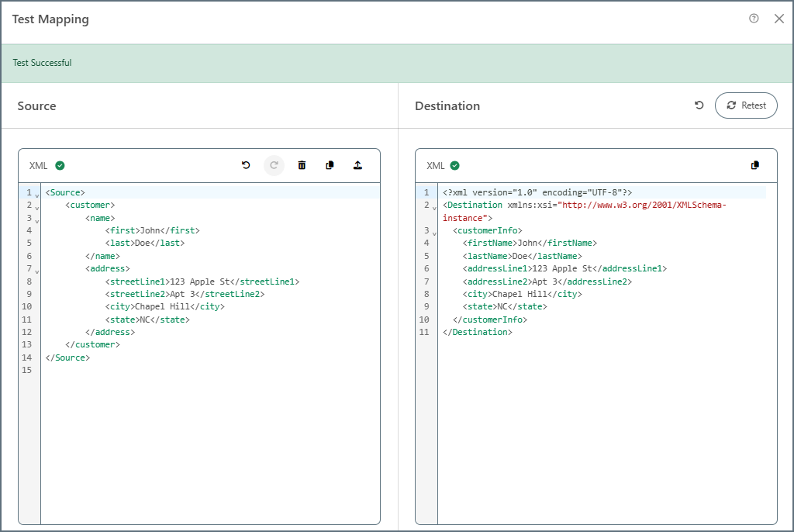Screen dimensions: 794x532
Task: Click the redo icon in Source toolbar
Action: point(274,165)
